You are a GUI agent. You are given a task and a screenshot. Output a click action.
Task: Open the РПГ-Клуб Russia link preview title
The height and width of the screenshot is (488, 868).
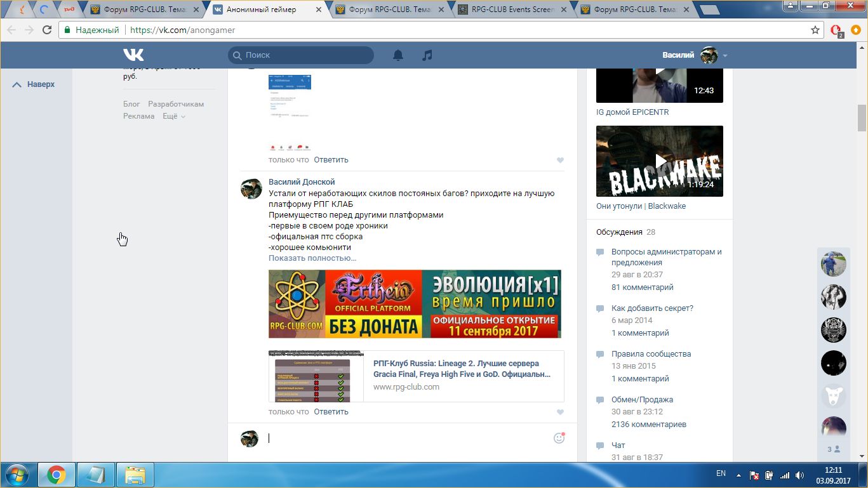pos(462,369)
